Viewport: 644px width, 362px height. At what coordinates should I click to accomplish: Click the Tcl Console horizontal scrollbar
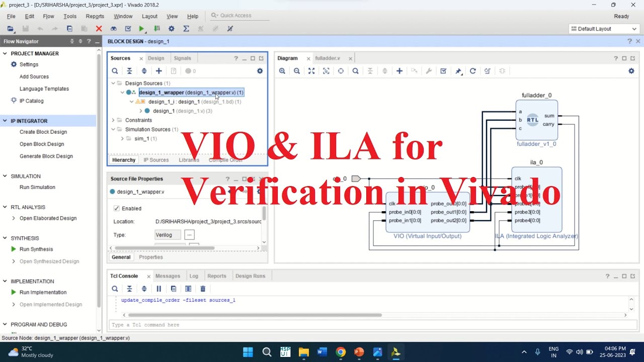255,315
